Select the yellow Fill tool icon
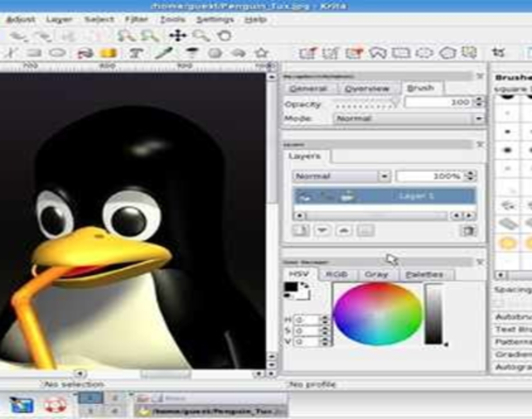The width and height of the screenshot is (532, 419). click(108, 53)
